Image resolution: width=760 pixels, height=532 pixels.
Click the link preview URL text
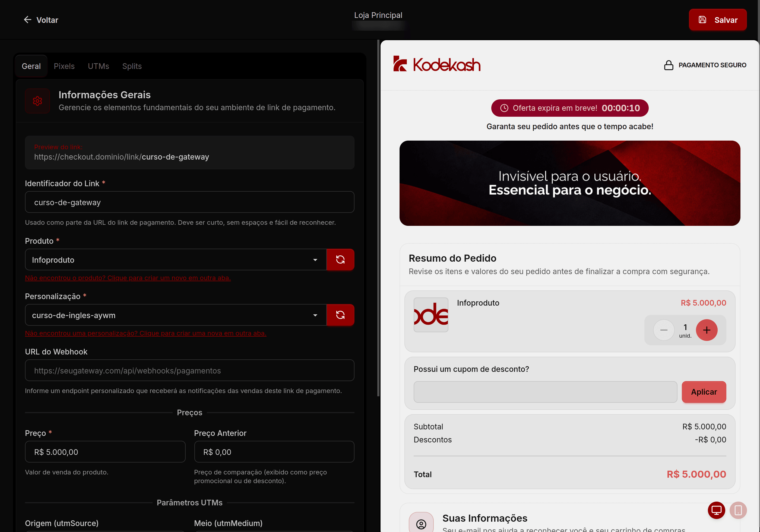(x=122, y=157)
